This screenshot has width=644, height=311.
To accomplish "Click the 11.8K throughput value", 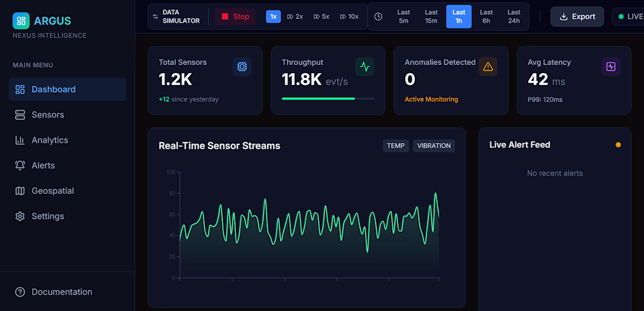I will (x=302, y=80).
